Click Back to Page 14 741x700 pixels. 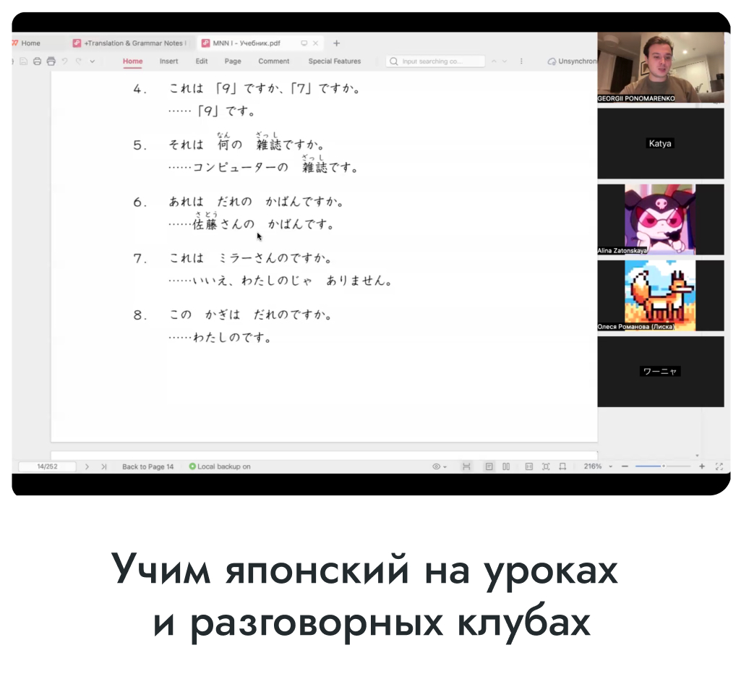[x=148, y=466]
